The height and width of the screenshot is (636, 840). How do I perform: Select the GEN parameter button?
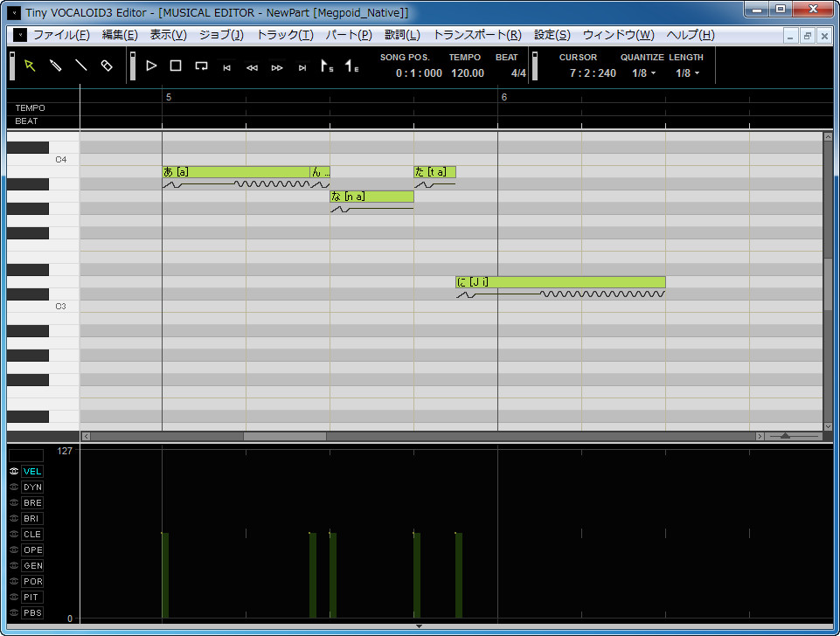pyautogui.click(x=32, y=565)
